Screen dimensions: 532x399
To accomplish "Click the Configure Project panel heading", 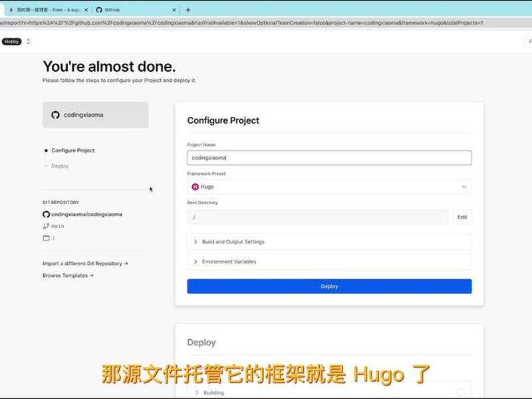I will (x=223, y=120).
